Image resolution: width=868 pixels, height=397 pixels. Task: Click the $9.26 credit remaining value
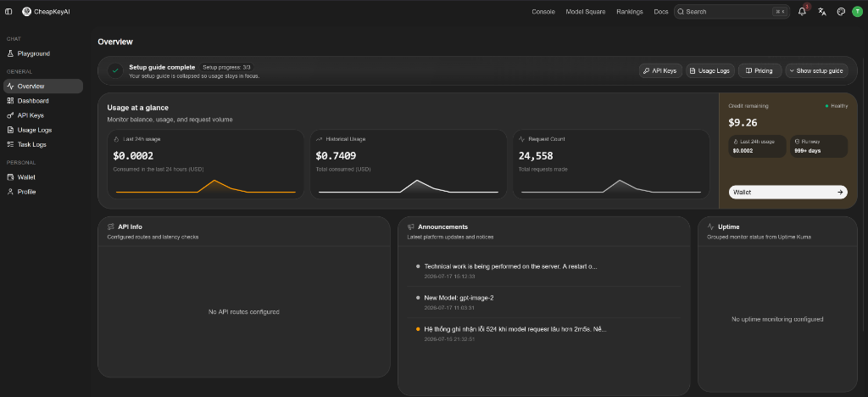(743, 123)
